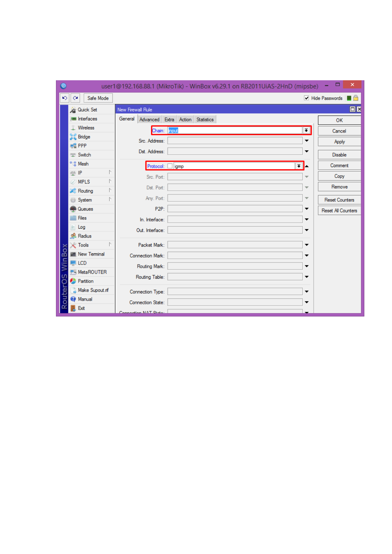
Task: Click the Disable button
Action: coord(339,155)
